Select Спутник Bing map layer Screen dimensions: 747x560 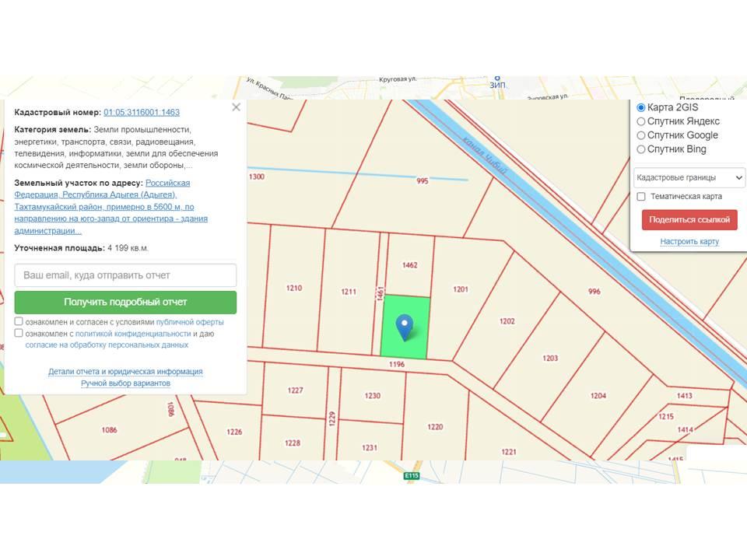tap(640, 149)
